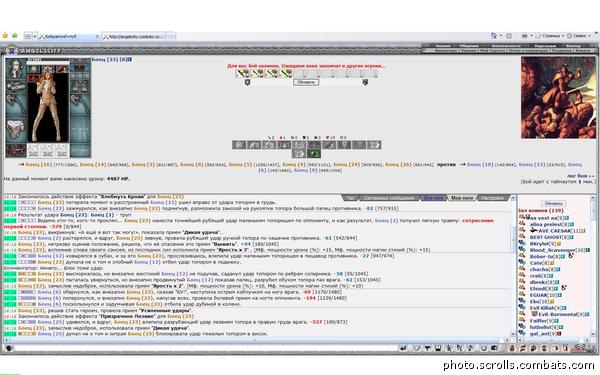Use the first scroll item in belt slots
The width and height of the screenshot is (600, 375).
242,73
